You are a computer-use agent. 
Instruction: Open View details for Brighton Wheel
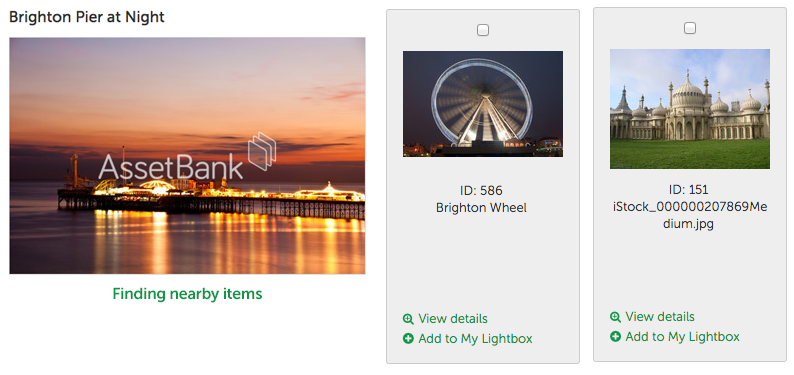coord(453,319)
